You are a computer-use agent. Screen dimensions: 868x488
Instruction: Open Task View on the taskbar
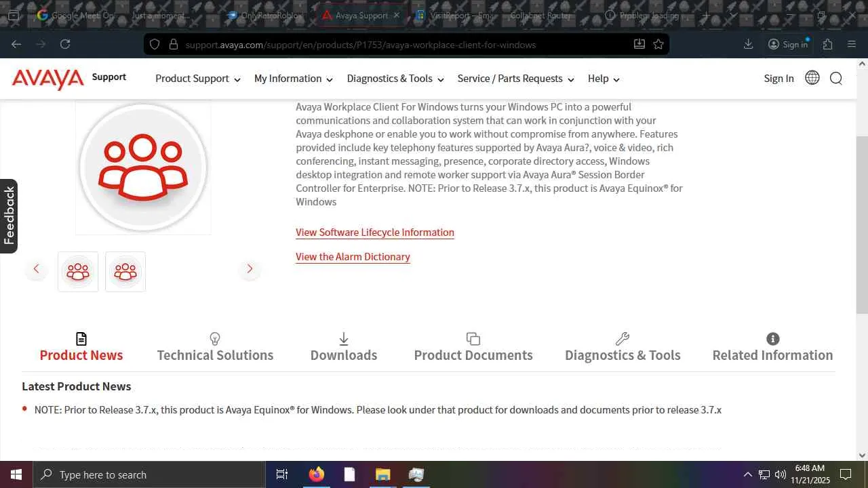(282, 474)
